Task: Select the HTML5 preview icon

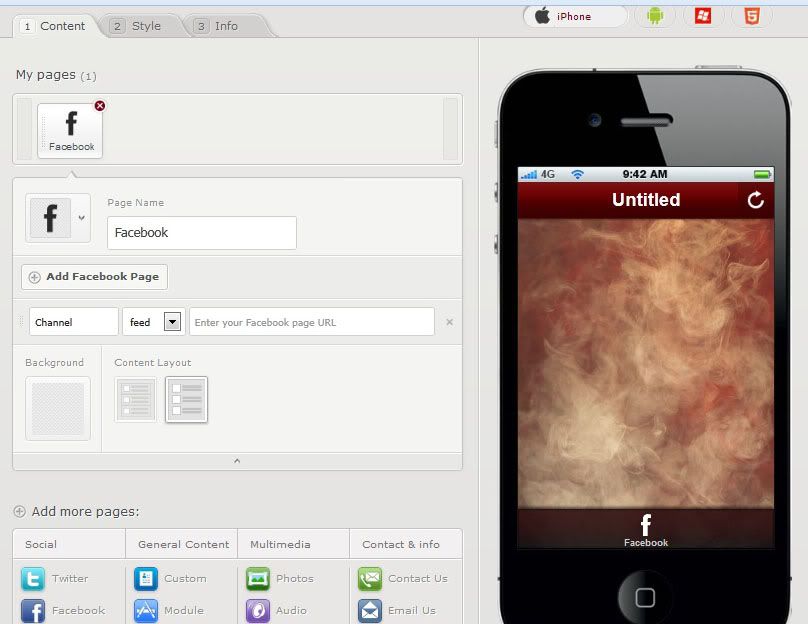Action: pyautogui.click(x=751, y=16)
